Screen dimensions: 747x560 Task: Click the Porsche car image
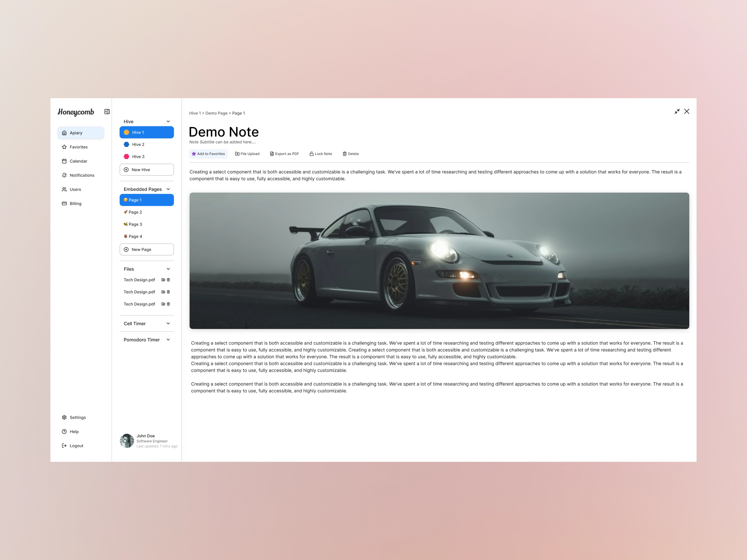coord(439,261)
